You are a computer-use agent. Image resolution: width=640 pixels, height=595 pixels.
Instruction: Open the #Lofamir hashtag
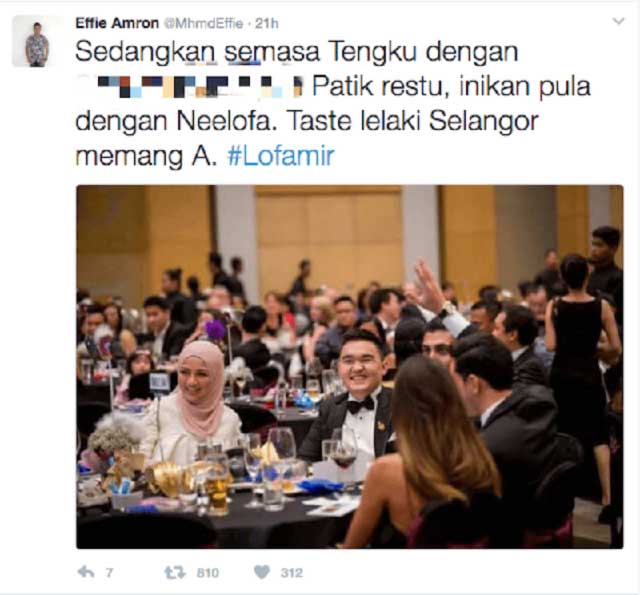tap(281, 156)
